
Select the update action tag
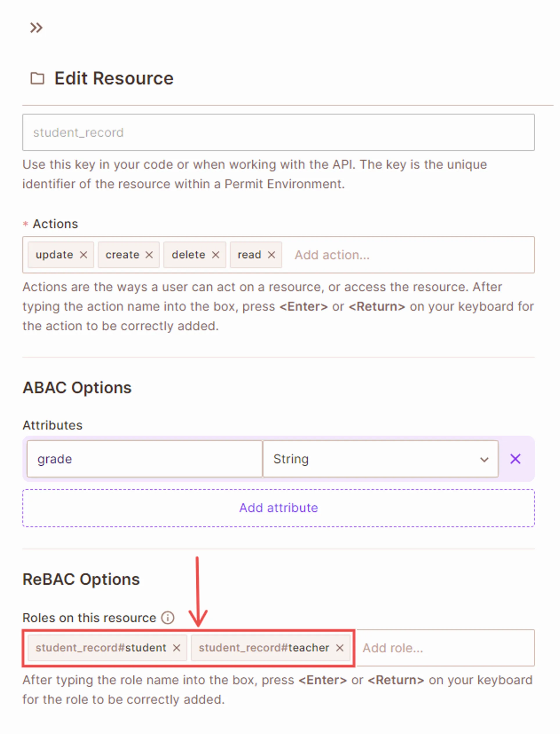54,255
